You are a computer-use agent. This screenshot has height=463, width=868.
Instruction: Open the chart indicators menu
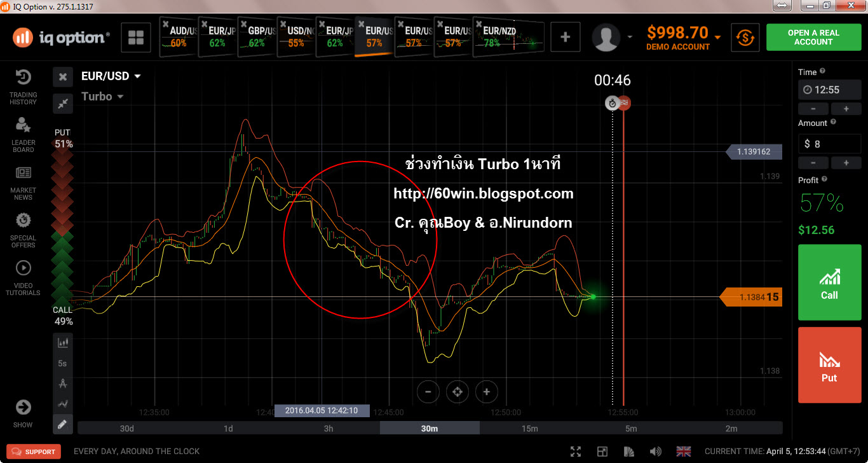(x=63, y=404)
